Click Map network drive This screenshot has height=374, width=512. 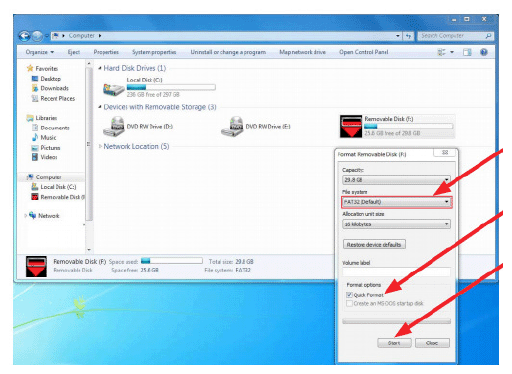coord(302,52)
